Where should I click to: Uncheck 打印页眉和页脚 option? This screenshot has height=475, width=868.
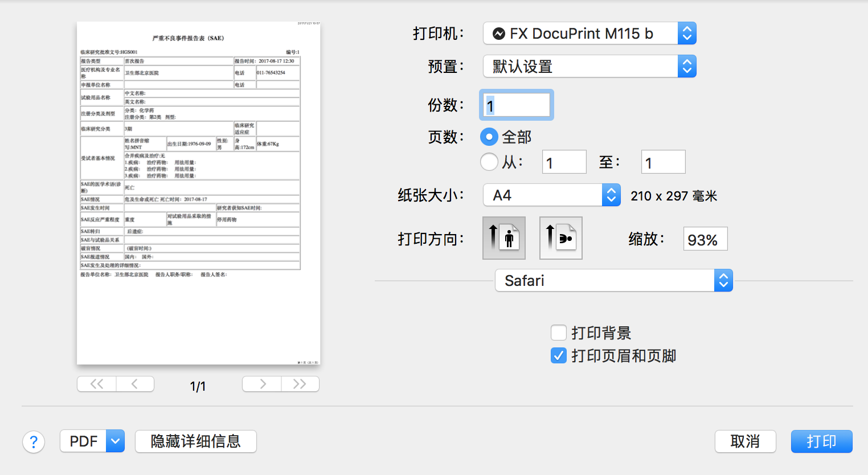[x=559, y=355]
